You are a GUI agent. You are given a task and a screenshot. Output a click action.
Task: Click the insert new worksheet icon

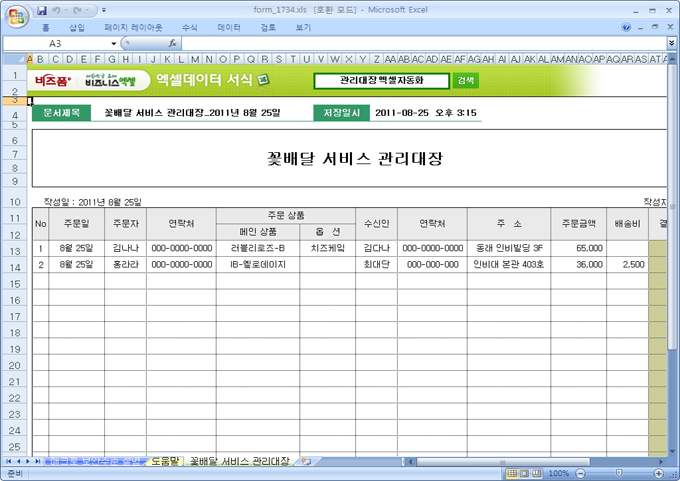307,462
